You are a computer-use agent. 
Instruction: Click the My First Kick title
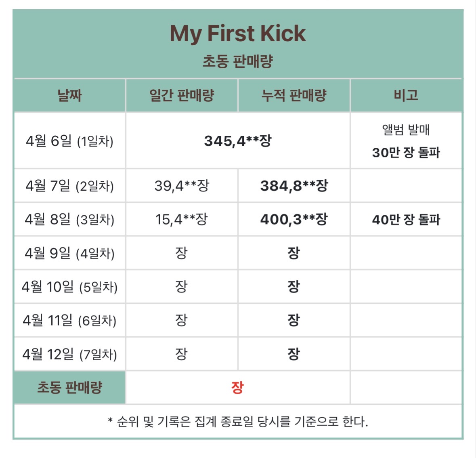click(x=238, y=34)
